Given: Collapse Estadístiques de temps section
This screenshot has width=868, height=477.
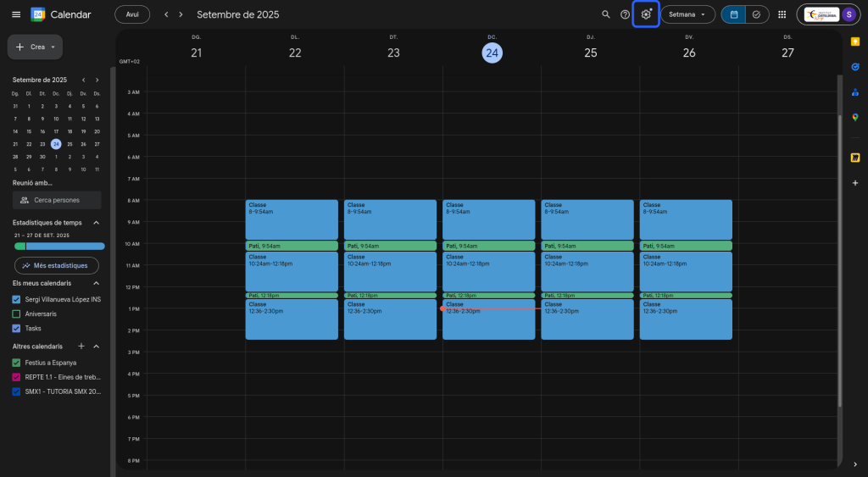Looking at the screenshot, I should (96, 223).
